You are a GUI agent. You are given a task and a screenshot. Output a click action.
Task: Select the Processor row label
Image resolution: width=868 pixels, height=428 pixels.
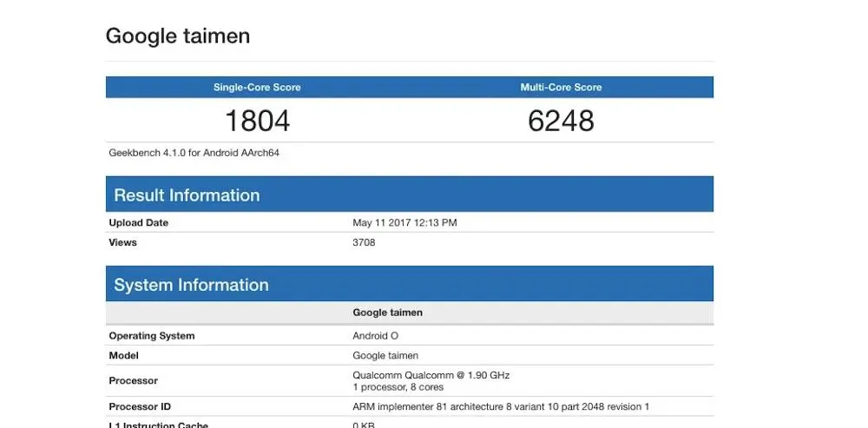pyautogui.click(x=134, y=380)
